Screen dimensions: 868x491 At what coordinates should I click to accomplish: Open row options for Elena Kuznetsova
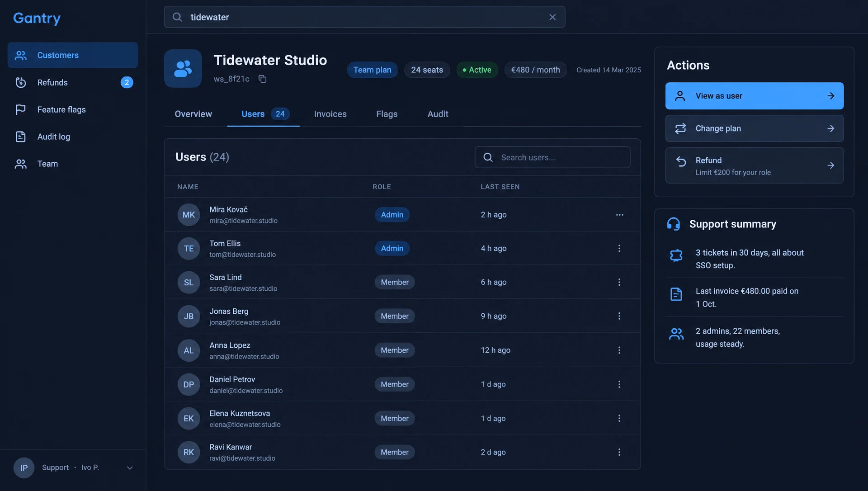(x=619, y=418)
